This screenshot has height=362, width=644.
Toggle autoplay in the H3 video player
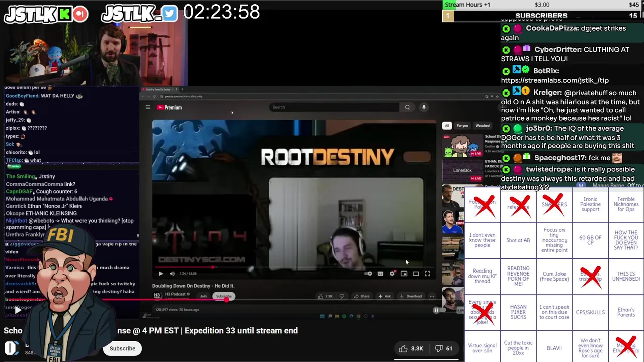pyautogui.click(x=368, y=274)
